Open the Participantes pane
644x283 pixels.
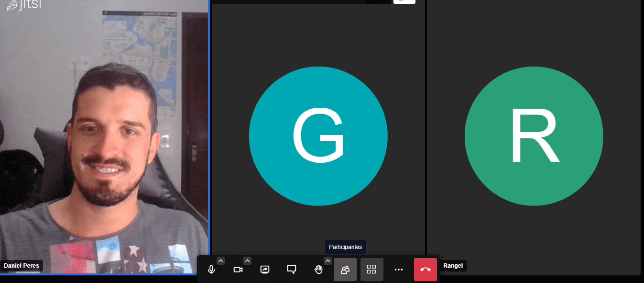345,269
